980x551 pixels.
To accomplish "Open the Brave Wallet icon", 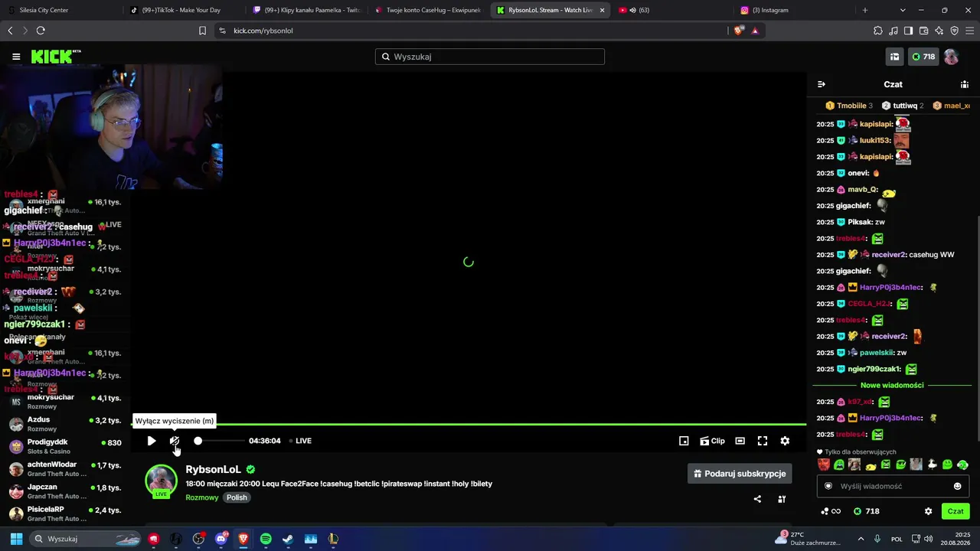I will tap(923, 31).
